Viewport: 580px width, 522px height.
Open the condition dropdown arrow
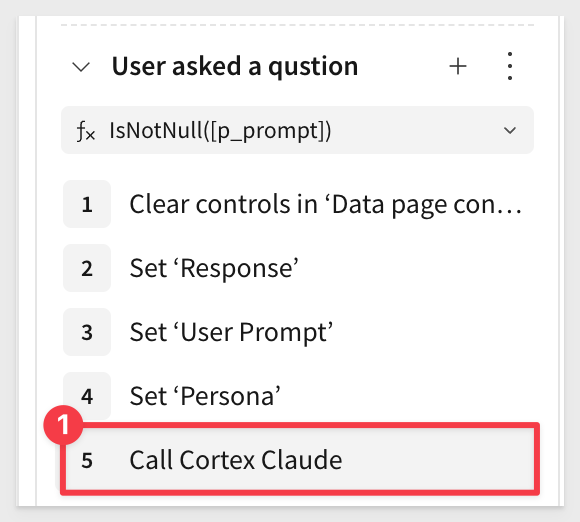tap(510, 130)
